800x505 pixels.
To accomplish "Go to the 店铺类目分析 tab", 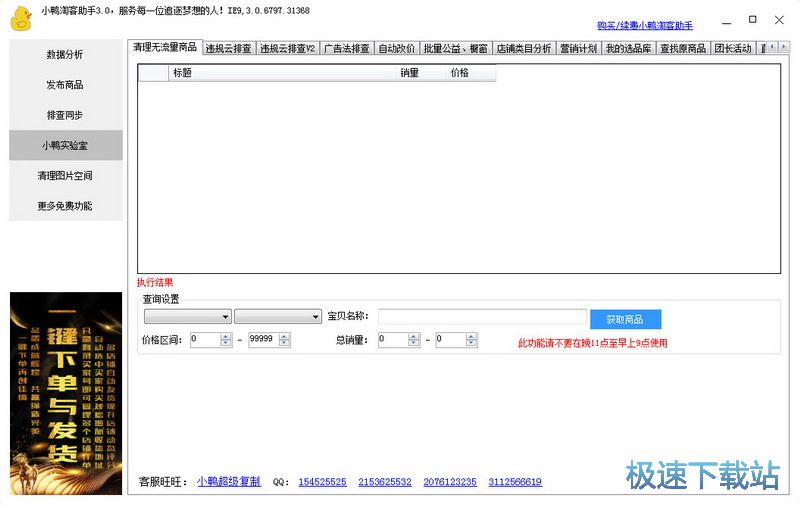I will click(524, 48).
